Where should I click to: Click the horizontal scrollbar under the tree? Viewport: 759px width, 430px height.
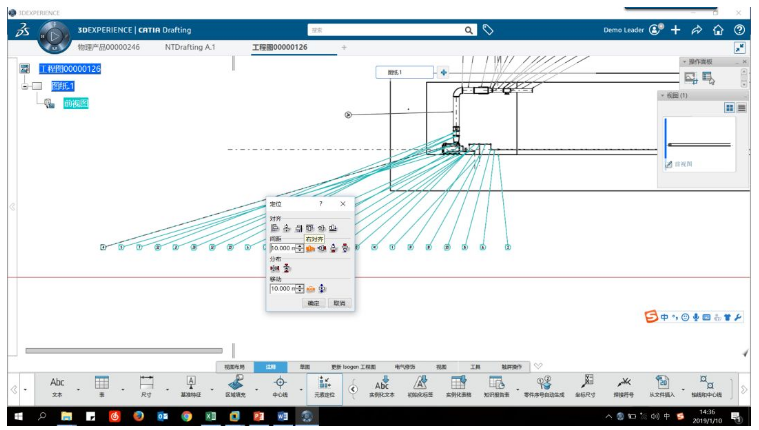click(x=124, y=351)
